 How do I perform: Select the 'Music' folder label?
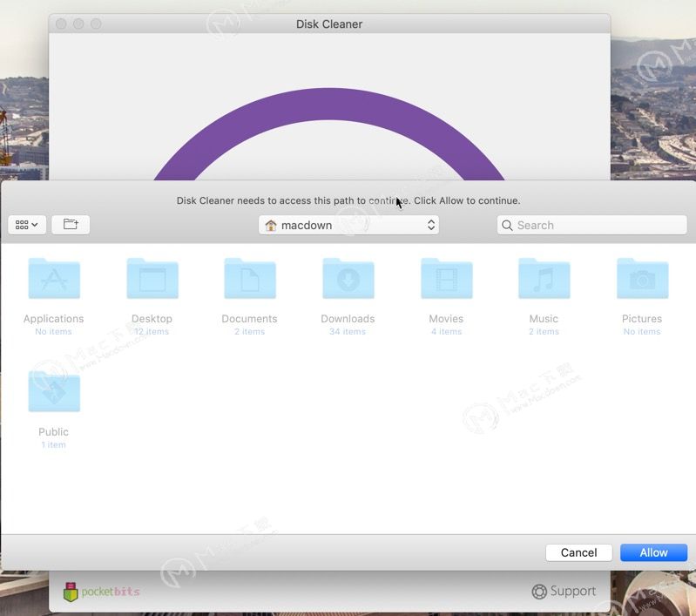coord(544,318)
